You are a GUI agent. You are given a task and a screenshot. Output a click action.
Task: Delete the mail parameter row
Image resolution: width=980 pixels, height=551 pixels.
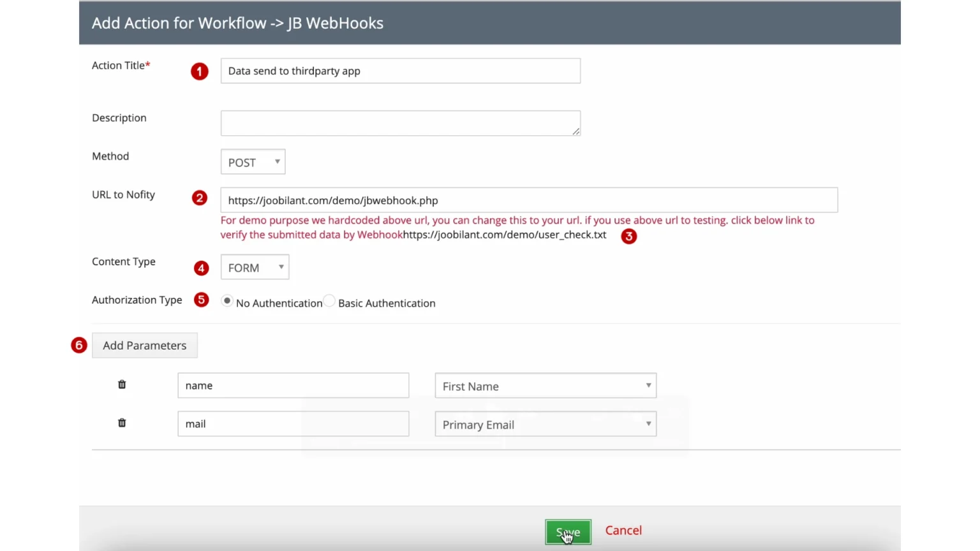122,423
